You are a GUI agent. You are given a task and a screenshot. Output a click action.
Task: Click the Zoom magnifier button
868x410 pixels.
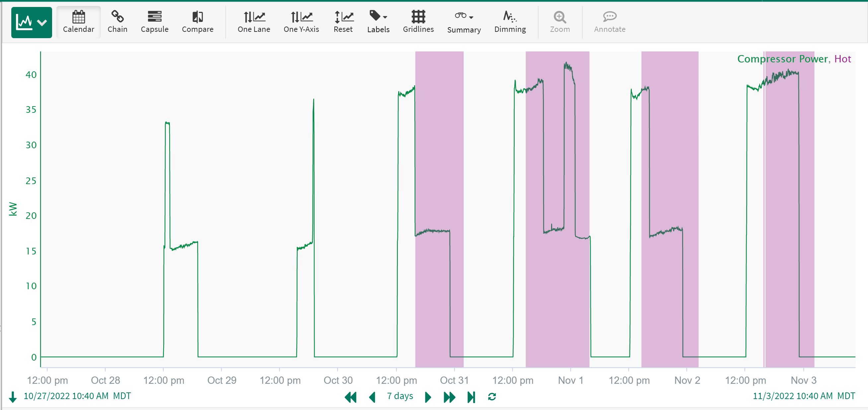pos(560,22)
